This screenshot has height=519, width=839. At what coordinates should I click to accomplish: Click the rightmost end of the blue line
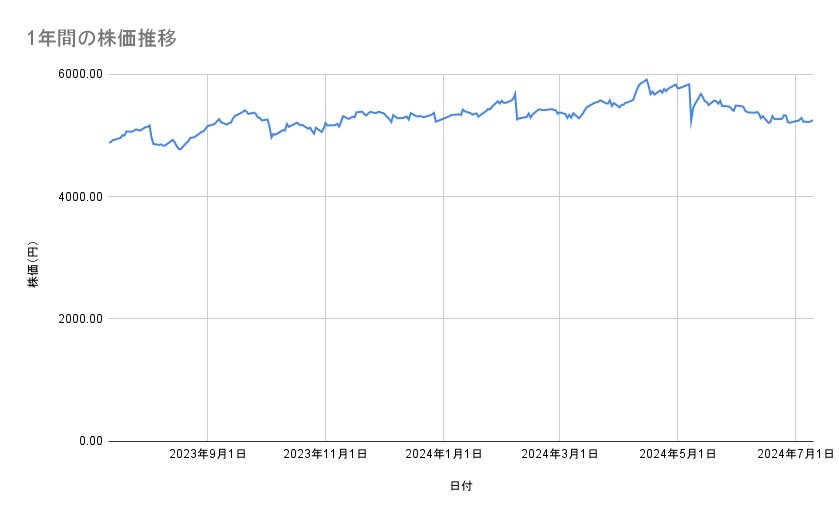click(813, 120)
